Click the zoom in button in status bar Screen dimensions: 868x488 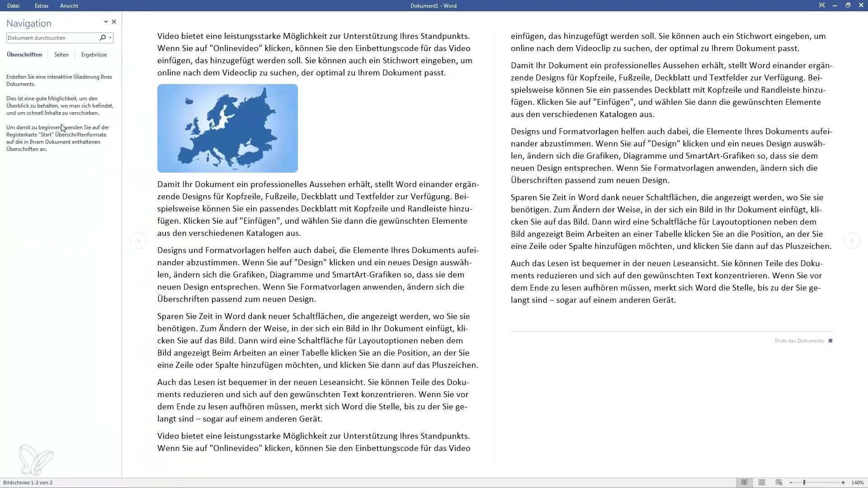pyautogui.click(x=843, y=483)
